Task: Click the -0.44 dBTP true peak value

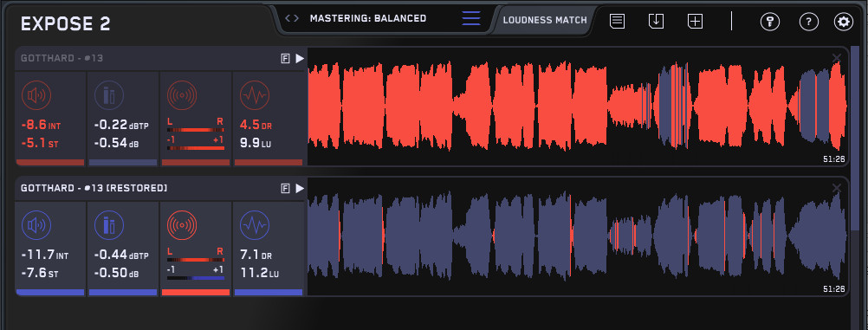Action: tap(121, 256)
